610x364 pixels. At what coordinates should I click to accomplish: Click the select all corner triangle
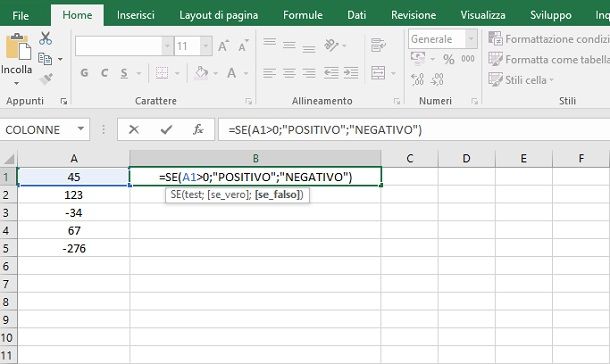[9, 159]
